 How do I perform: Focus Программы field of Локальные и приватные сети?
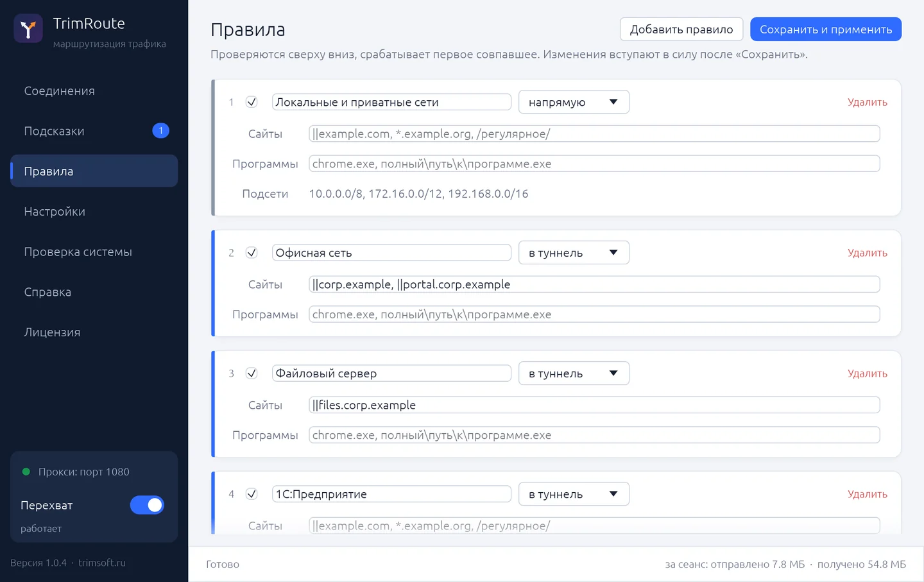point(594,164)
